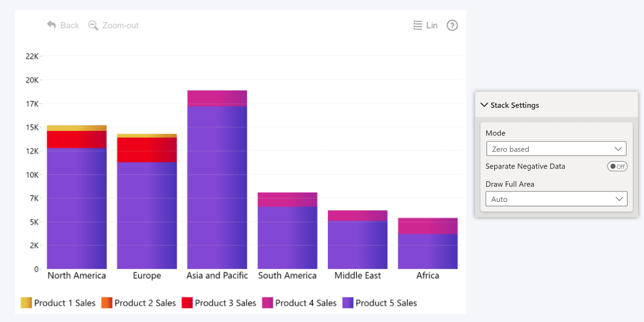Click the Zoom-out magnifier icon
The image size is (644, 322).
click(93, 25)
